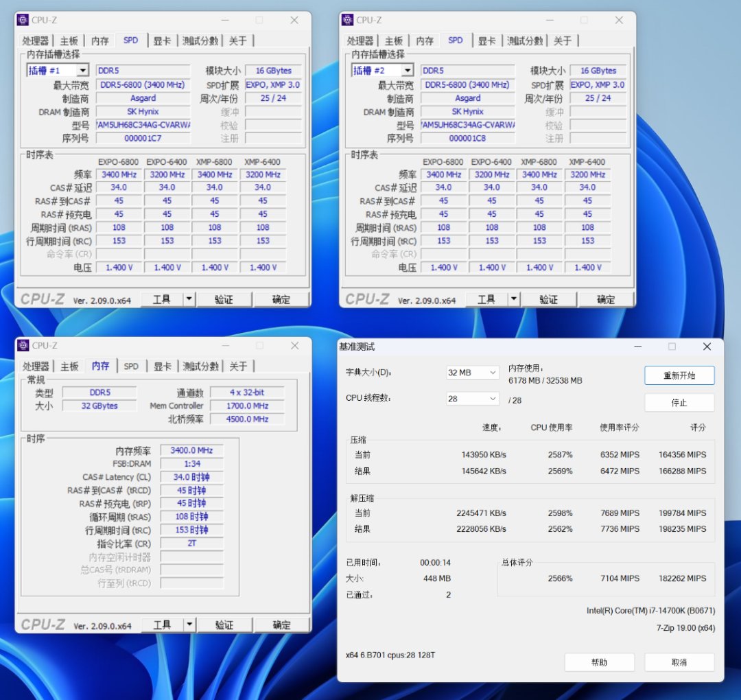Close the top-left CPU-Z window
The image size is (741, 700).
pyautogui.click(x=294, y=20)
